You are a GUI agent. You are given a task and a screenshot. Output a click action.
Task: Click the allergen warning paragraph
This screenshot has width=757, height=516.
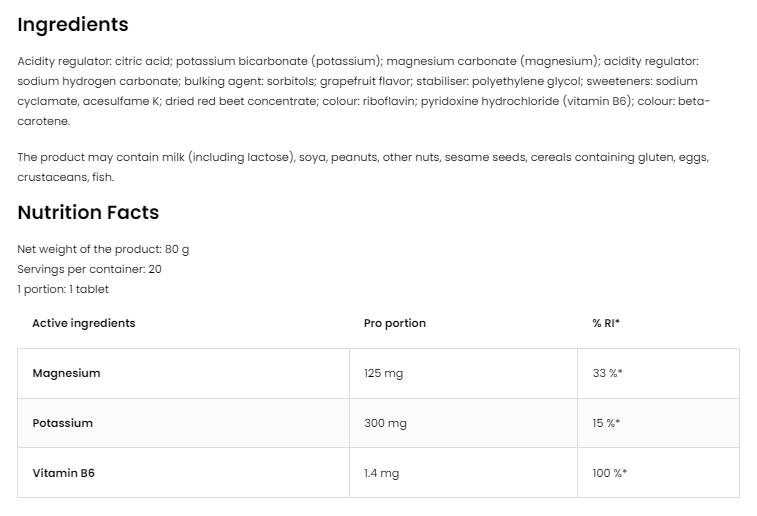[360, 167]
